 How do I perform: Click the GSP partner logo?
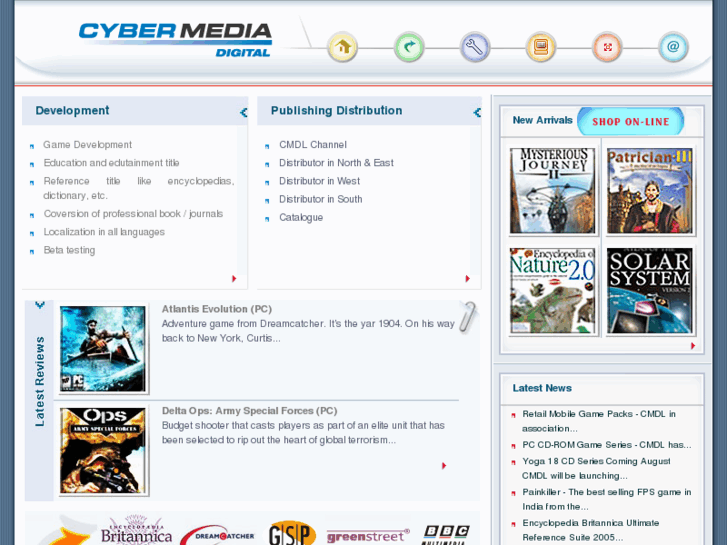click(x=292, y=533)
